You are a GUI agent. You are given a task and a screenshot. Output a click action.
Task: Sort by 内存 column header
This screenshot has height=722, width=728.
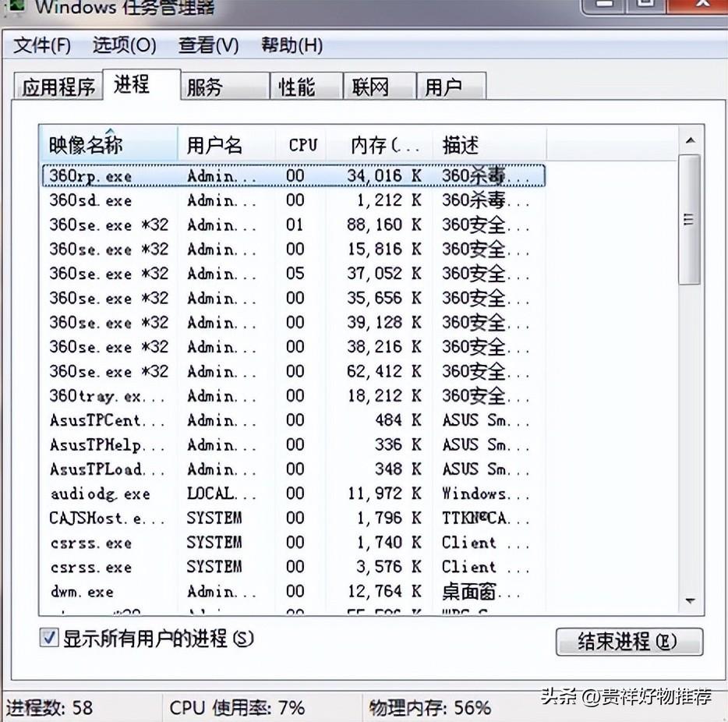click(380, 144)
